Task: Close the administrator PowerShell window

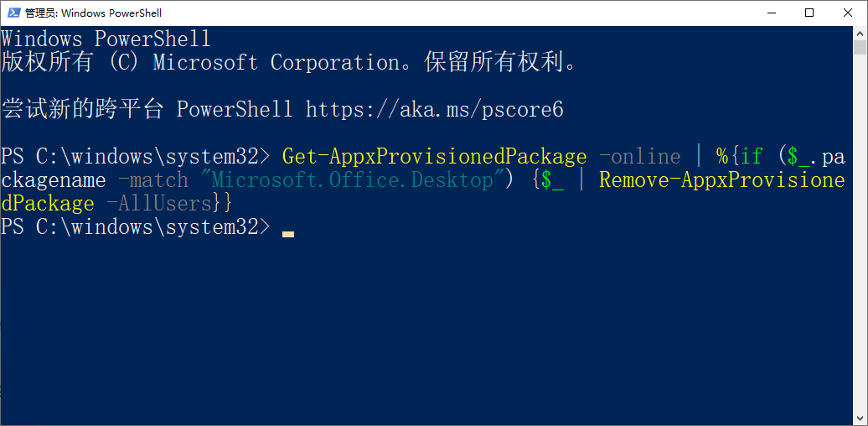Action: 848,13
